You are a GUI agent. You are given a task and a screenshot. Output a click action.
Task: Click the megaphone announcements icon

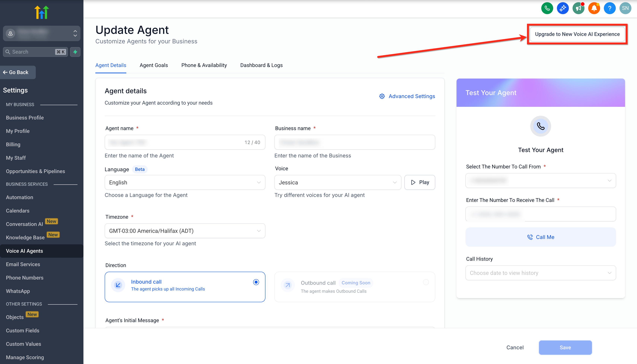(578, 8)
